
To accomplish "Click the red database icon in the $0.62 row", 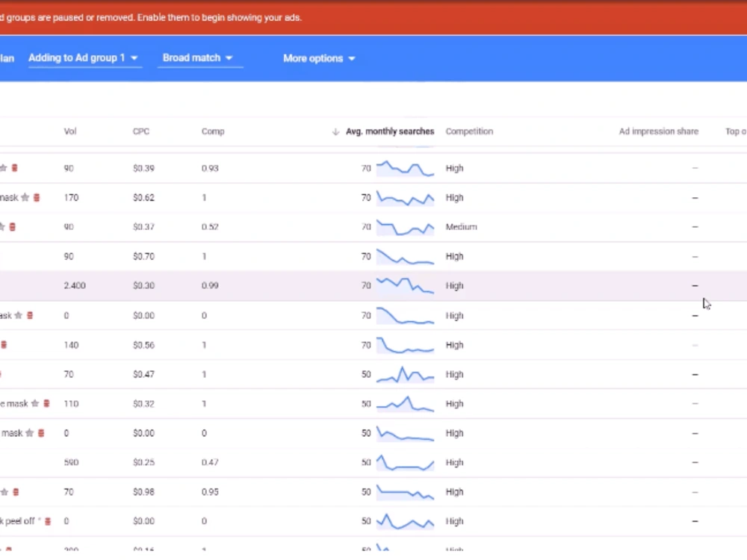I will tap(37, 198).
